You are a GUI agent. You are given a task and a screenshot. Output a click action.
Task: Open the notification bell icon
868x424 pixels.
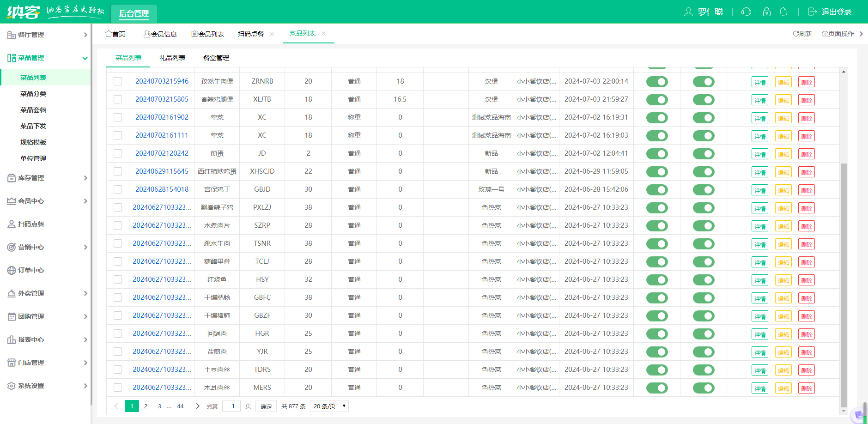pos(783,12)
